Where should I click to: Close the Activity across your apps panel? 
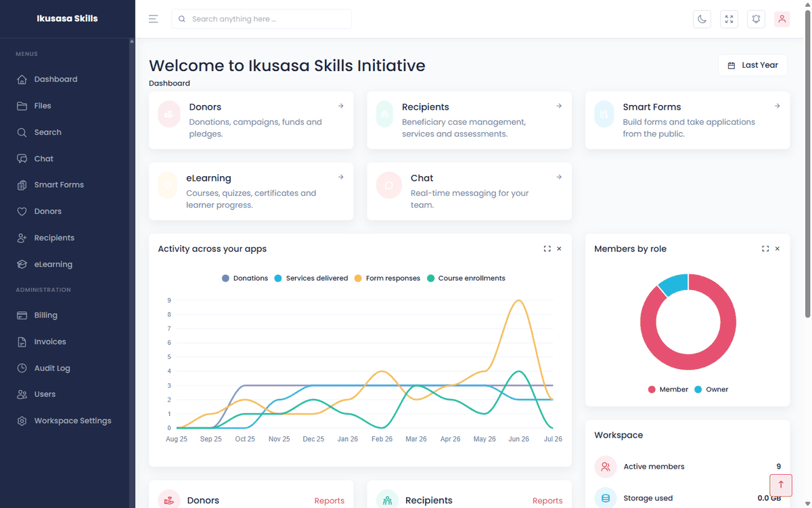pyautogui.click(x=559, y=249)
